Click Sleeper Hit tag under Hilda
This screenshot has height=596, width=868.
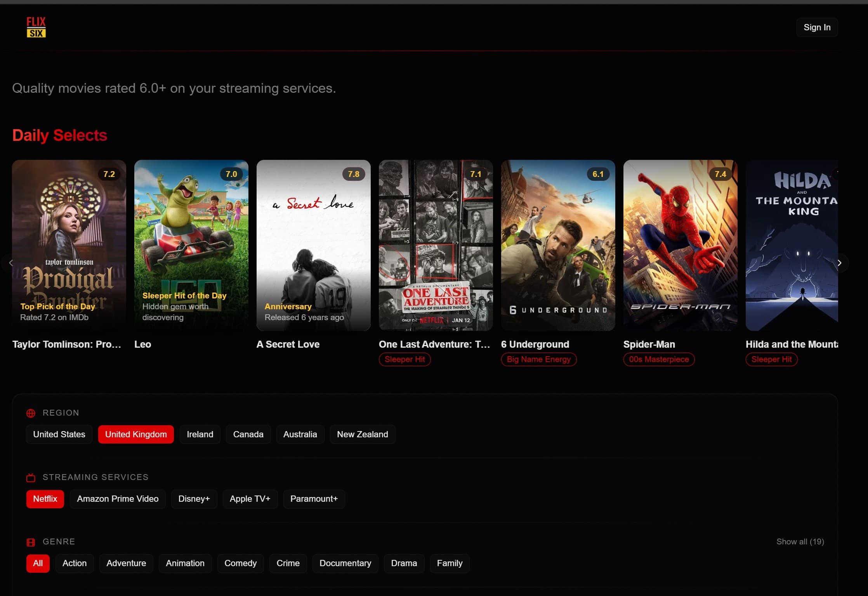tap(772, 359)
